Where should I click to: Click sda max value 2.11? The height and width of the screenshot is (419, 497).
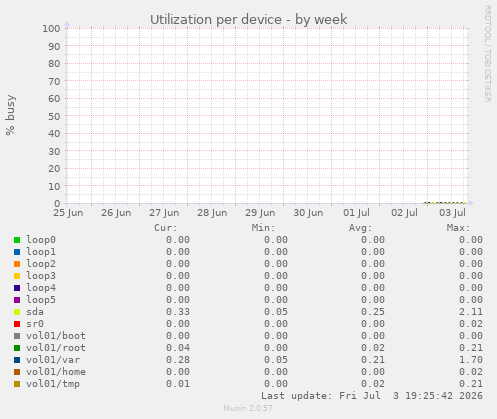(471, 312)
